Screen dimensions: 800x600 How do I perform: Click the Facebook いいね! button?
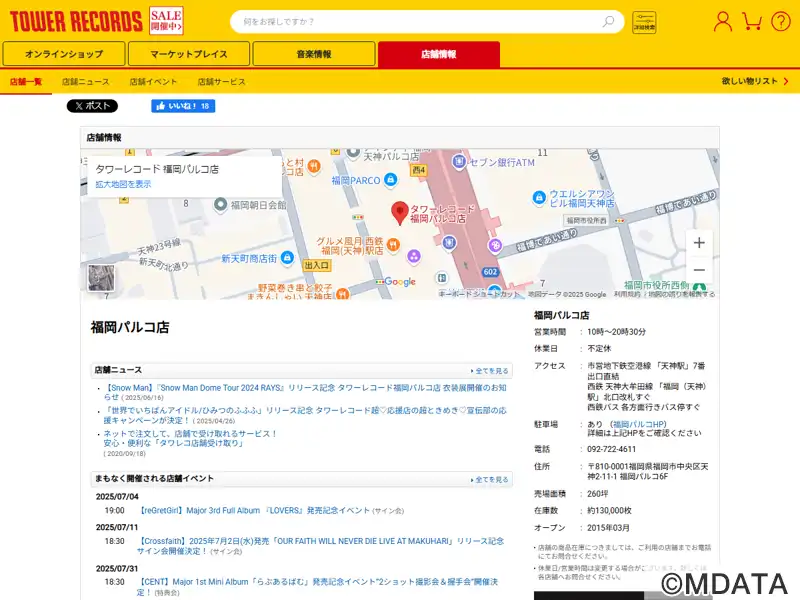pos(183,106)
